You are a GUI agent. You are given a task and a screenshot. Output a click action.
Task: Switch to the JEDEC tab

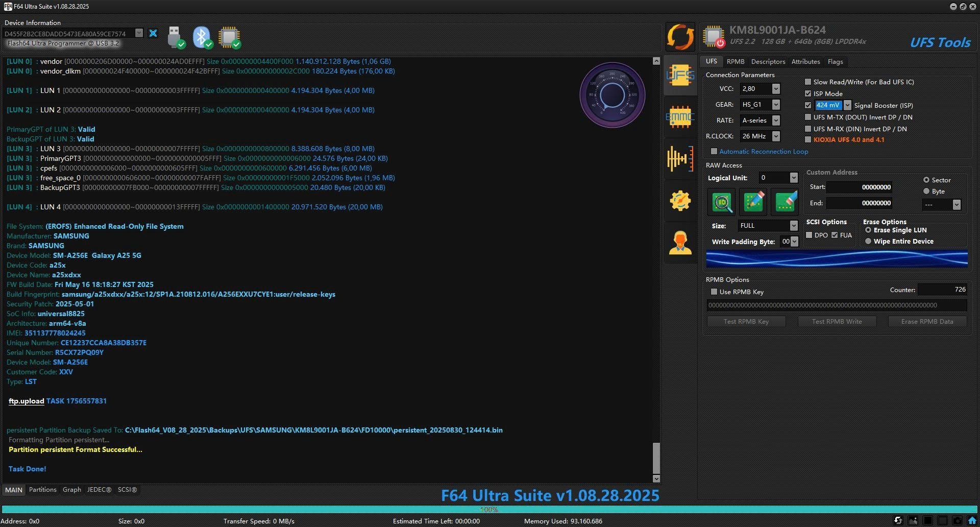coord(99,489)
